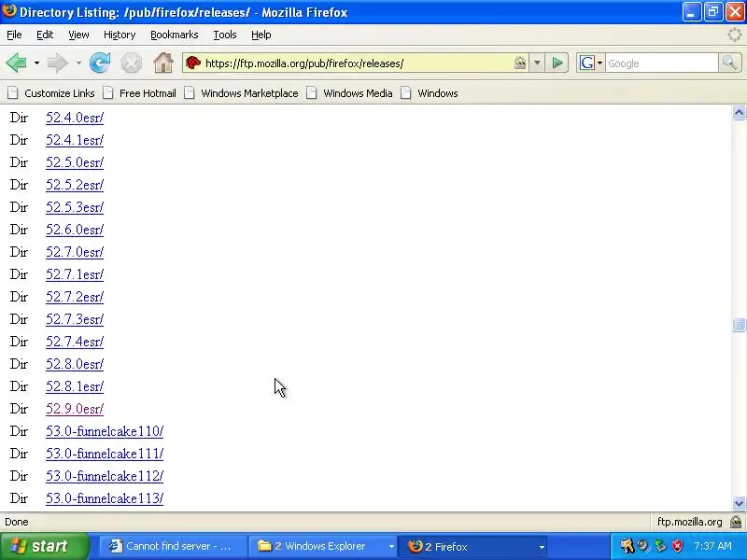This screenshot has height=560, width=747.
Task: Open the 53.0-funnelcake113/ directory link
Action: pyautogui.click(x=105, y=498)
